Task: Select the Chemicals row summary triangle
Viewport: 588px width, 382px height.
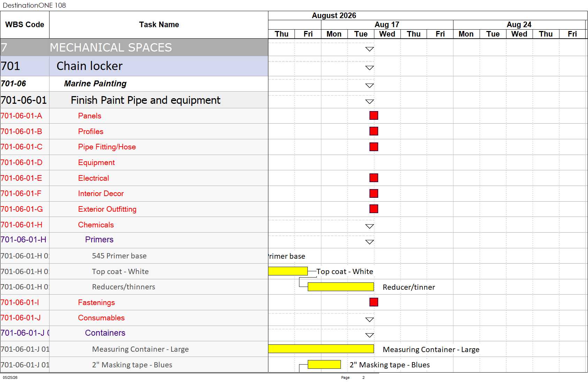Action: click(x=369, y=226)
